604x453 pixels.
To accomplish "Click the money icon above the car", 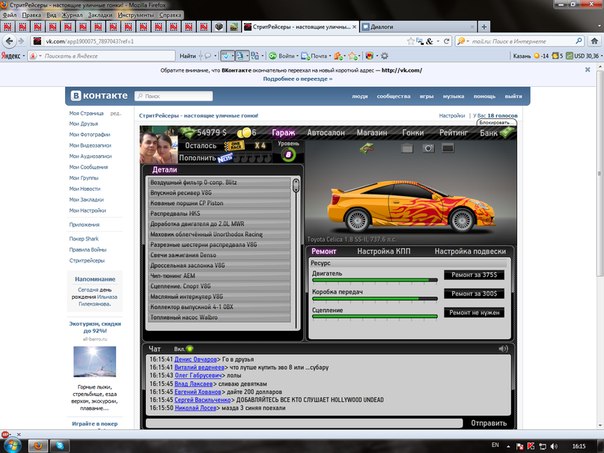I will tap(367, 148).
